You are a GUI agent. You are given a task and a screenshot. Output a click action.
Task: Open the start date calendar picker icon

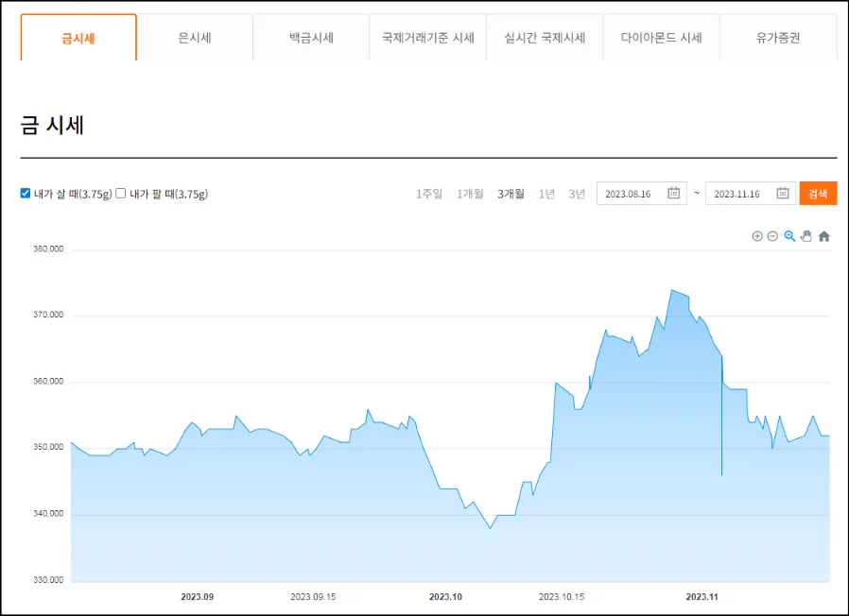click(671, 193)
